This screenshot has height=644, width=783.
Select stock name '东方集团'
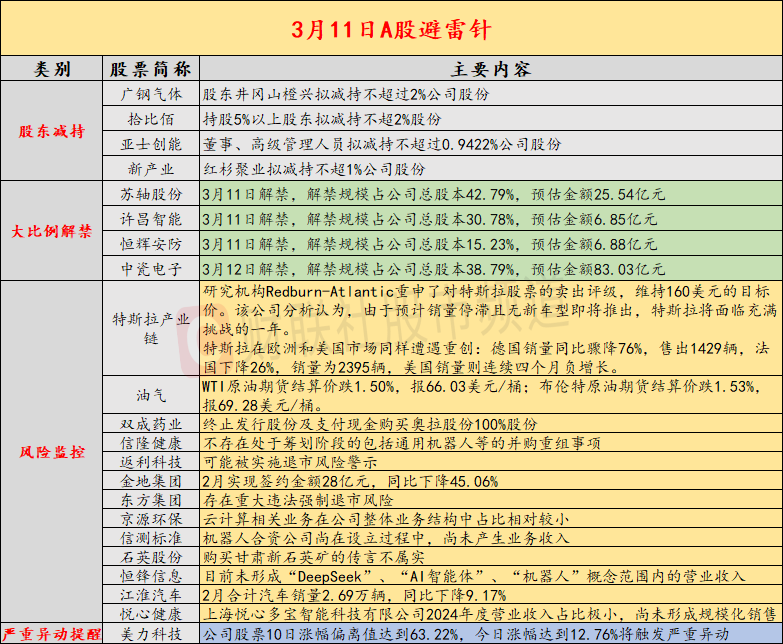(x=151, y=500)
